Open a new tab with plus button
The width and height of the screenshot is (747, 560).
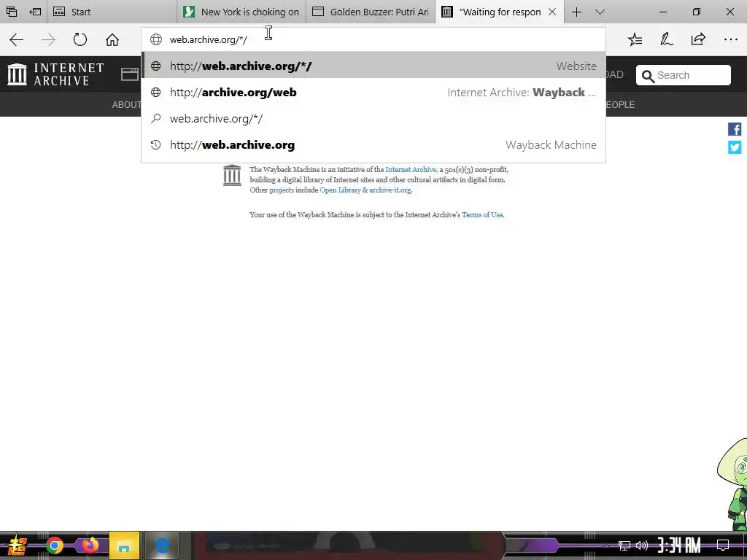tap(576, 12)
